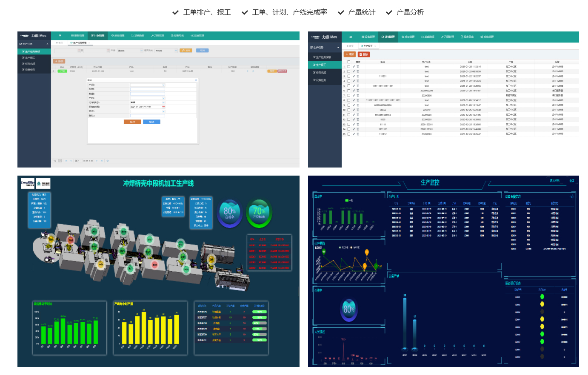This screenshot has height=375, width=588.
Task: Move order 0106 up with arrow icon
Action: tap(248, 71)
